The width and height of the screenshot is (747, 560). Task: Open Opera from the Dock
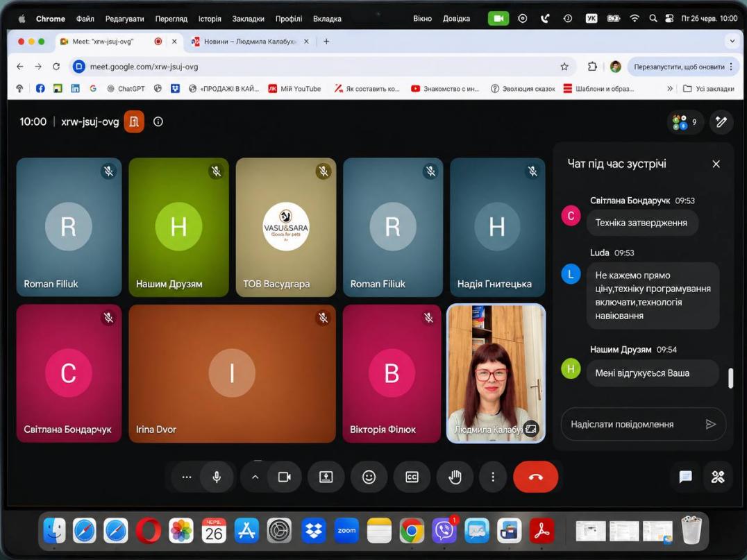149,530
